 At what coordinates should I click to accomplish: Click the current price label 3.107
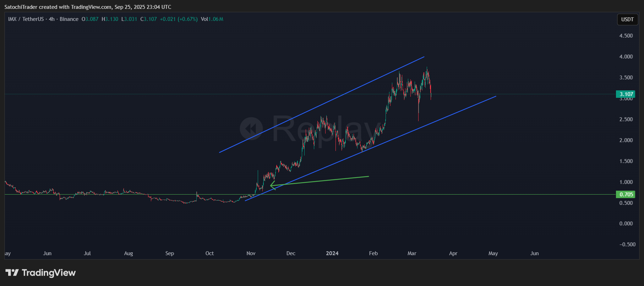(626, 94)
